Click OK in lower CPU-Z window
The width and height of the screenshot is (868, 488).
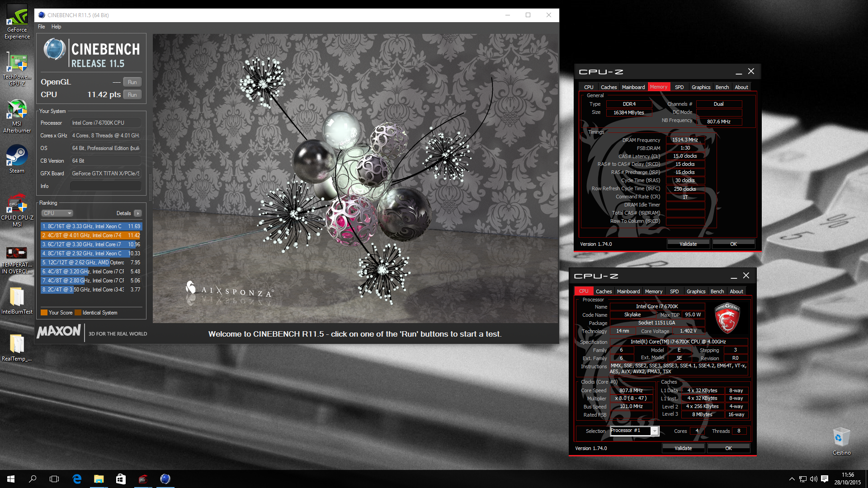[x=728, y=448]
